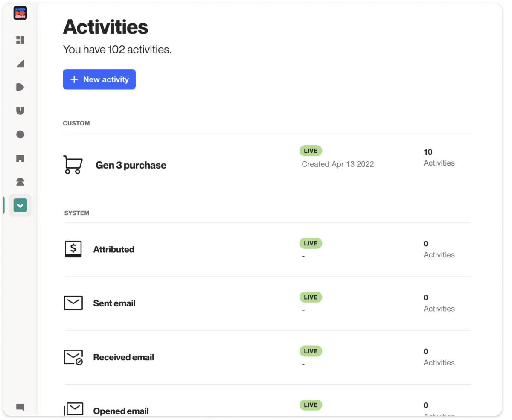Click the '10 Activities' count for Gen 3 purchase

pos(439,157)
